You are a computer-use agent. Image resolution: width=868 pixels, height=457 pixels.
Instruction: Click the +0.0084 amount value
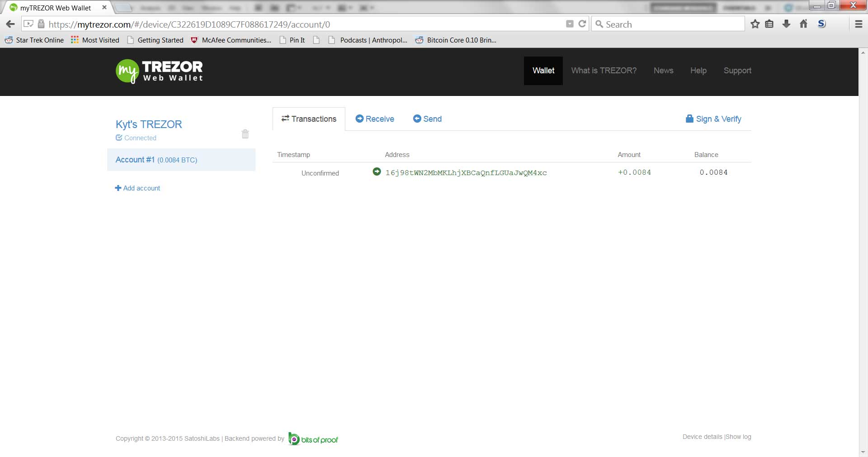(634, 172)
